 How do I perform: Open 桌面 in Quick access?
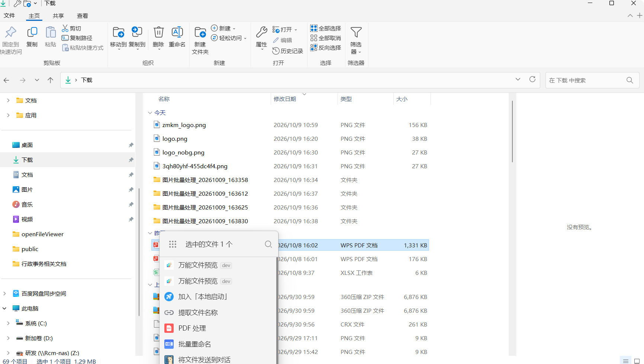(x=27, y=145)
